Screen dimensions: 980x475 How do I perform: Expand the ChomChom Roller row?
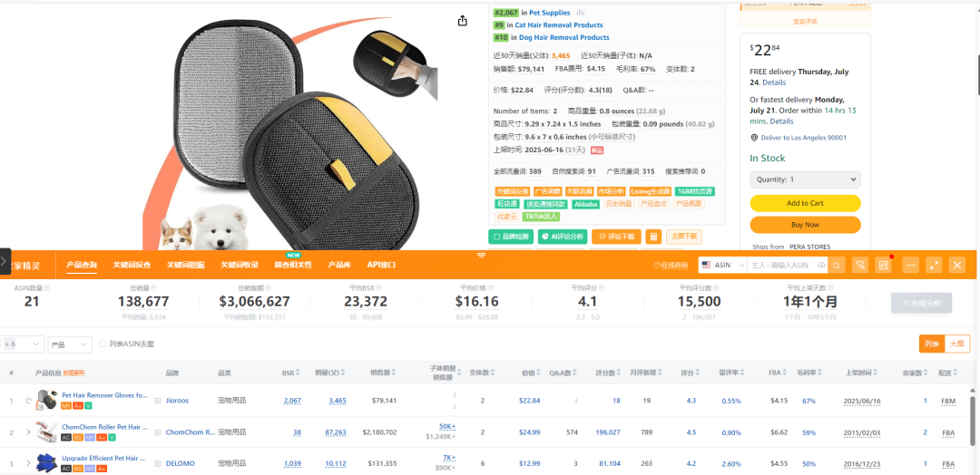coord(28,431)
